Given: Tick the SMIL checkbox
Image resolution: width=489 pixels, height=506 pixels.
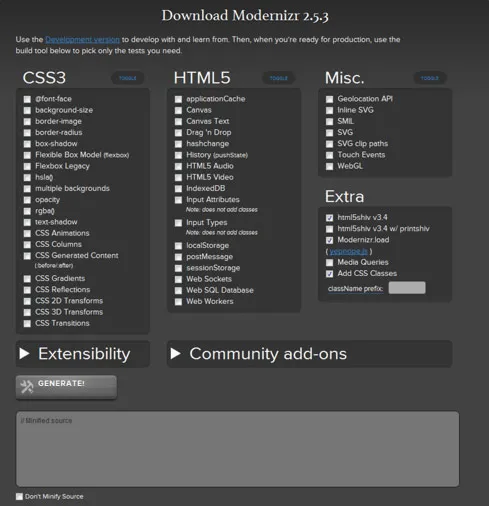Looking at the screenshot, I should click(x=329, y=122).
